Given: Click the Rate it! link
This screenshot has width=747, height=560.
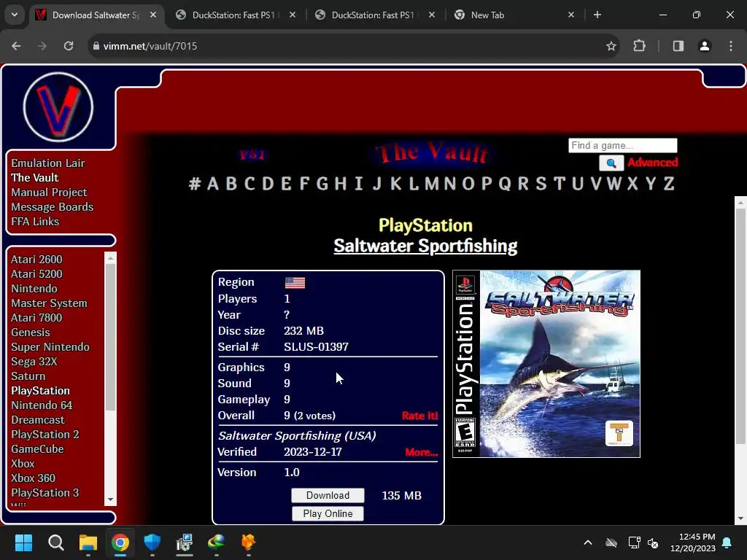Looking at the screenshot, I should [419, 416].
